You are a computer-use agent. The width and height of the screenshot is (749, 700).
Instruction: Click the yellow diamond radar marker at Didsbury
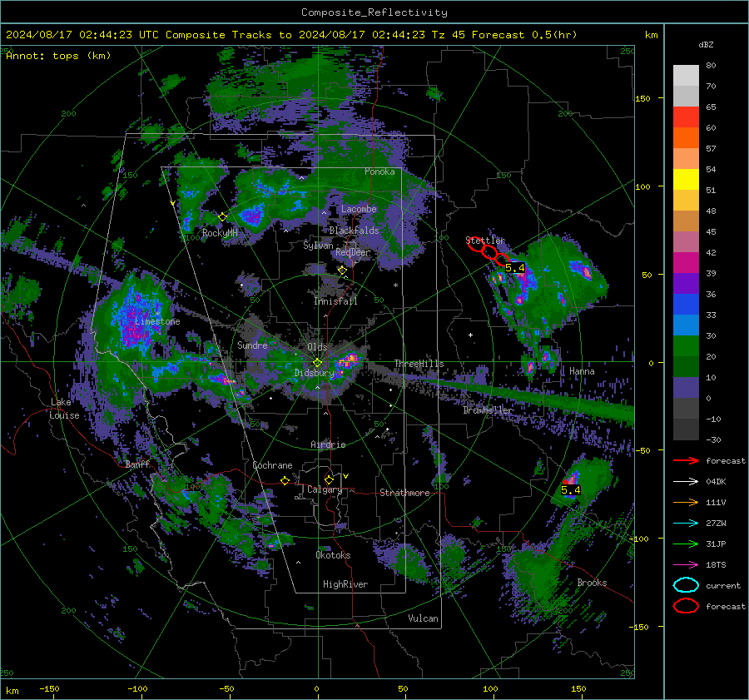(x=317, y=363)
